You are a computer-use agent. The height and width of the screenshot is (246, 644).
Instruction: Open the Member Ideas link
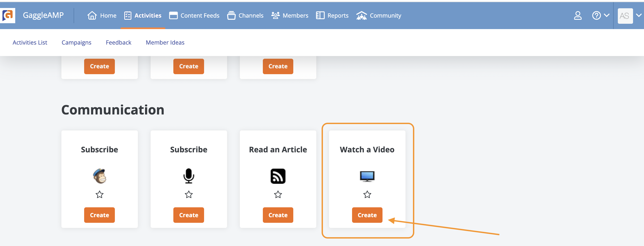tap(165, 42)
